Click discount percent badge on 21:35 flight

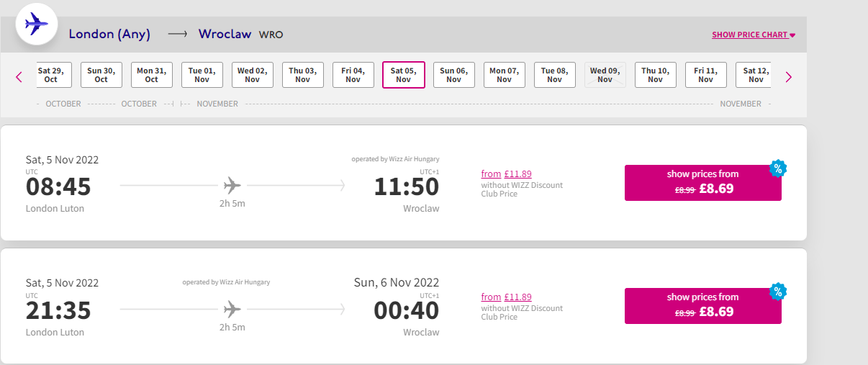(777, 292)
